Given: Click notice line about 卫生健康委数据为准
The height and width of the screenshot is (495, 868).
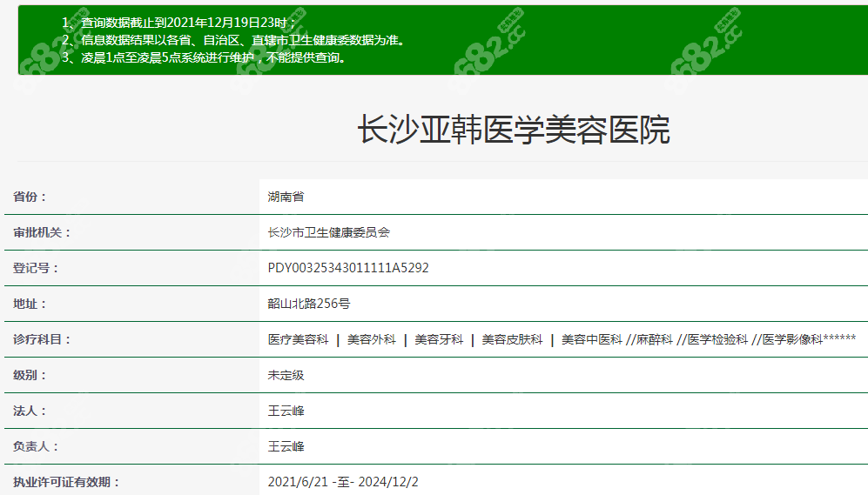Looking at the screenshot, I should (x=235, y=40).
